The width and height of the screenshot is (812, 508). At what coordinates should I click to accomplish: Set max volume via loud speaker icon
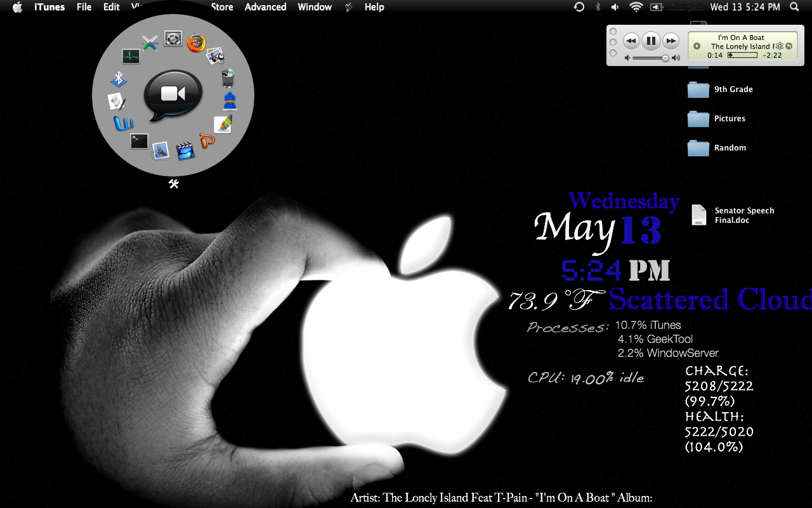(x=676, y=58)
